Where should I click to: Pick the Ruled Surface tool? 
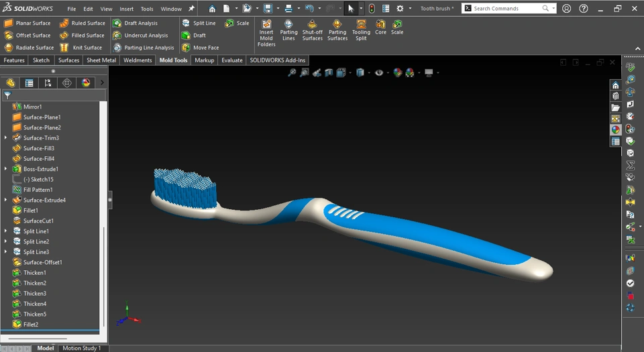coord(82,23)
